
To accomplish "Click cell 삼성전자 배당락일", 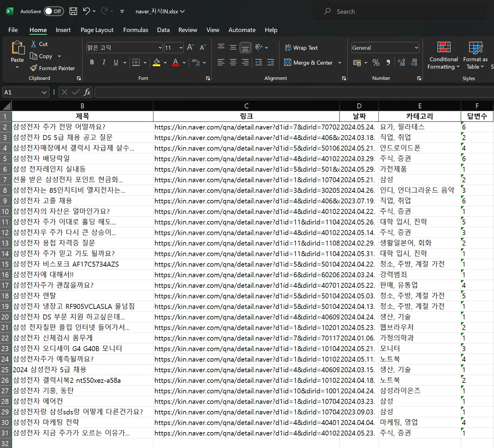I will click(83, 158).
